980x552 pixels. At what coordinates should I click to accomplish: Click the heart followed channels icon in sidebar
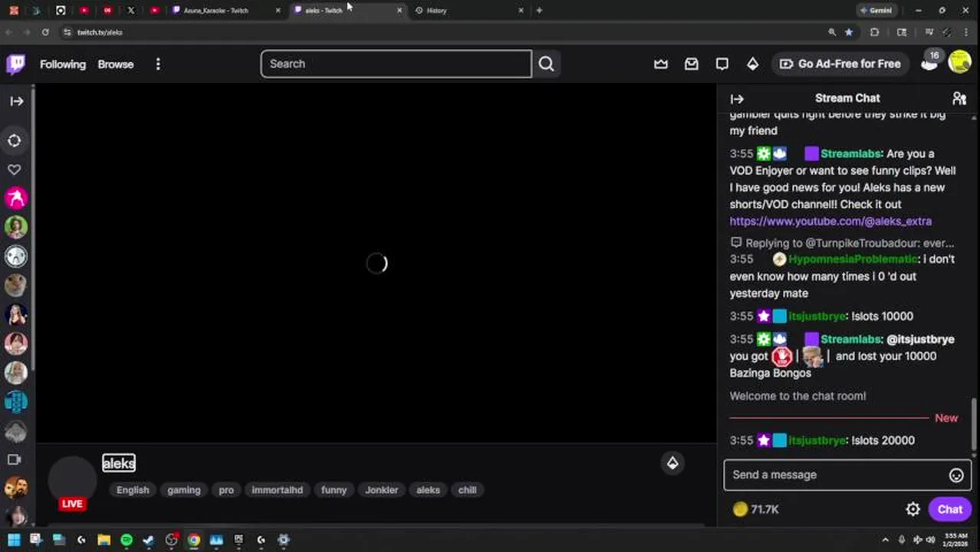click(x=15, y=169)
